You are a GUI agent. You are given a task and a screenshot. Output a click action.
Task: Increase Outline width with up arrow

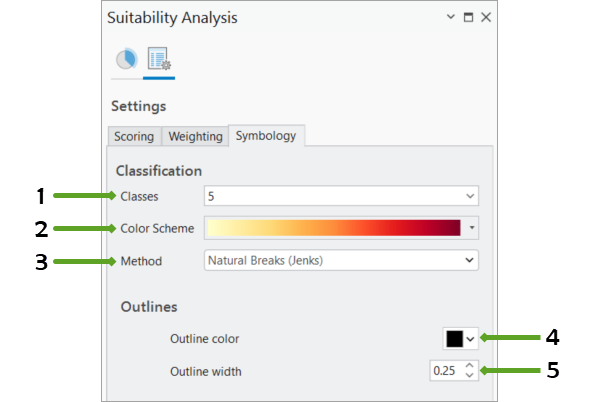pos(470,365)
